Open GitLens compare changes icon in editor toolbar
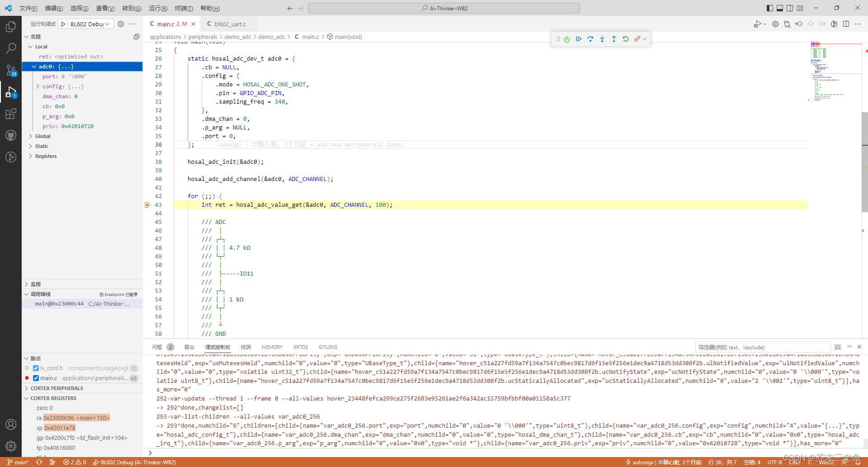The image size is (868, 467). pos(787,24)
